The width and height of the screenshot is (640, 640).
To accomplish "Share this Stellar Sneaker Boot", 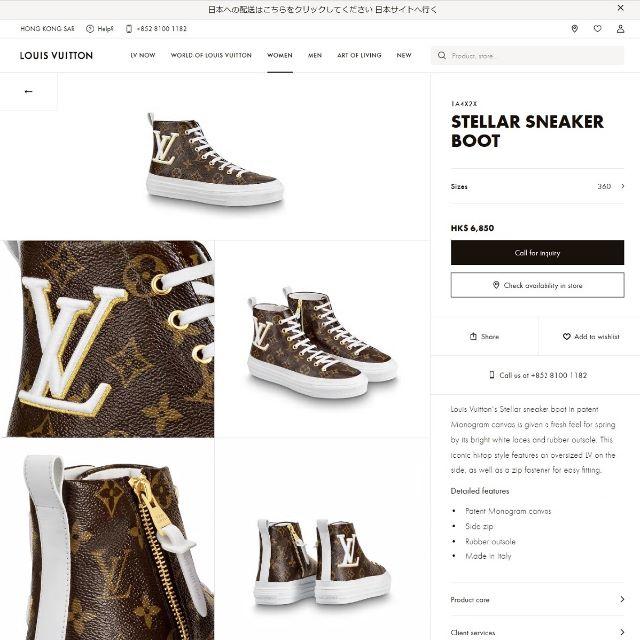I will [484, 336].
